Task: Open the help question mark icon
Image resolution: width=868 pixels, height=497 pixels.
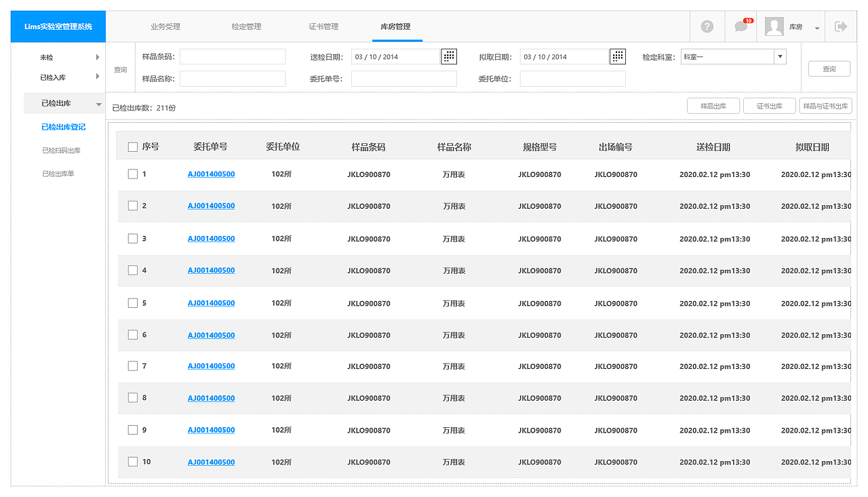Action: pyautogui.click(x=707, y=26)
